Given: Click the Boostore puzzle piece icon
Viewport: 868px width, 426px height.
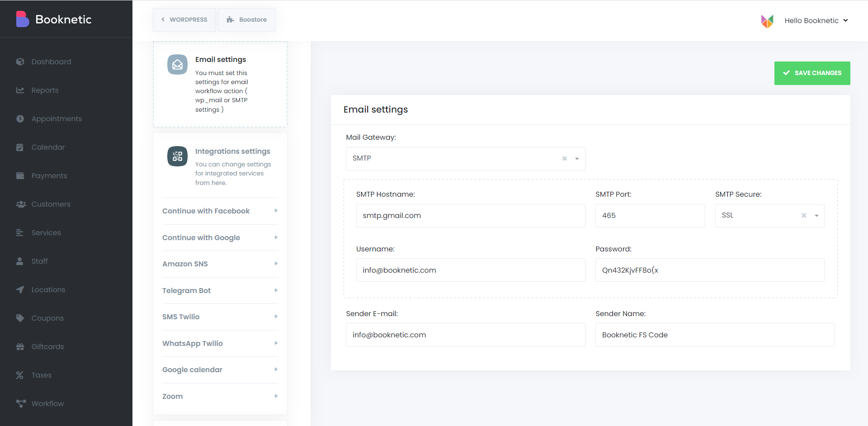Looking at the screenshot, I should tap(231, 20).
